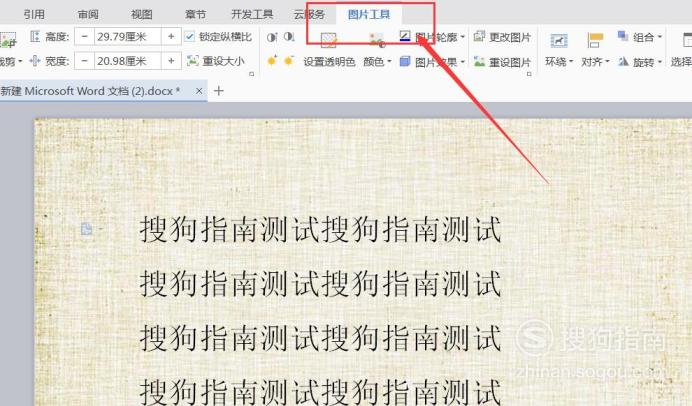This screenshot has height=406, width=692.
Task: Click the 高度 value field 29.79厘米
Action: (x=128, y=37)
